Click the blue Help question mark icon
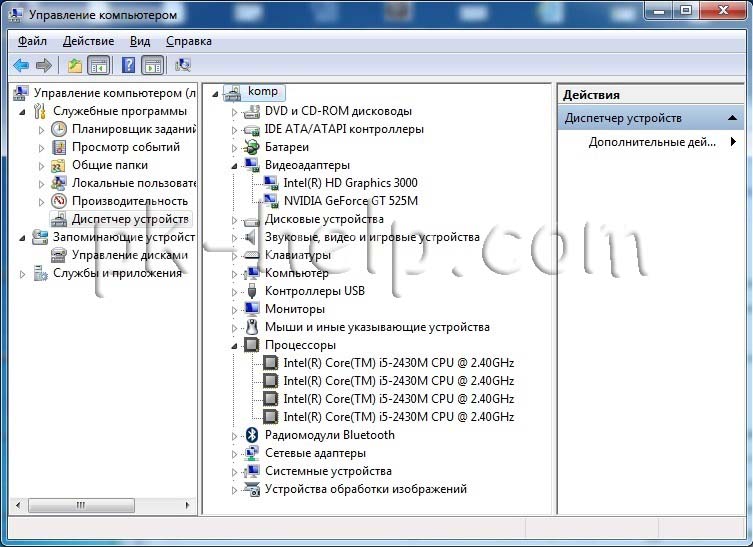 [128, 65]
